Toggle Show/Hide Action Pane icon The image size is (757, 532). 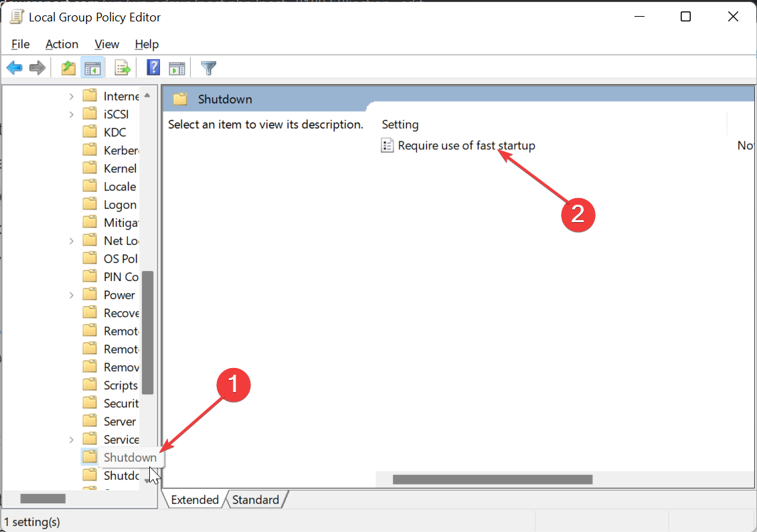pyautogui.click(x=177, y=68)
